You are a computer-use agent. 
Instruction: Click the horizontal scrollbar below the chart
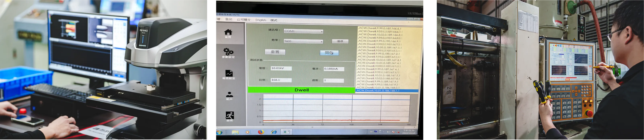pos(312,127)
